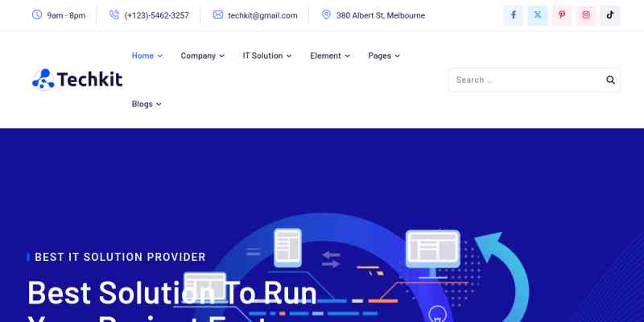Screen dimensions: 644x322
Task: Click the techkit@gmail.com email link
Action: pyautogui.click(x=262, y=15)
